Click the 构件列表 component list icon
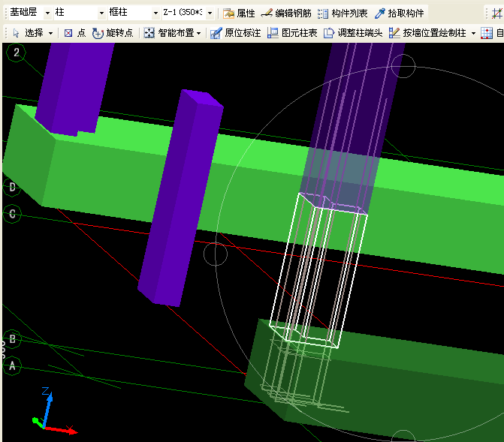504x442 pixels. click(323, 14)
